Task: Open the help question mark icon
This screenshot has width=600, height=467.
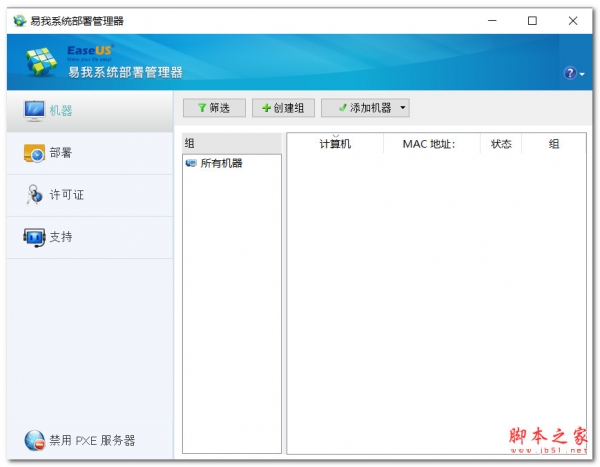Action: click(570, 73)
